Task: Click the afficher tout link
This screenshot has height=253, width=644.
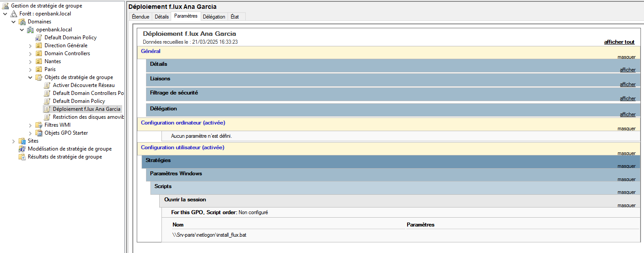Action: pos(619,42)
